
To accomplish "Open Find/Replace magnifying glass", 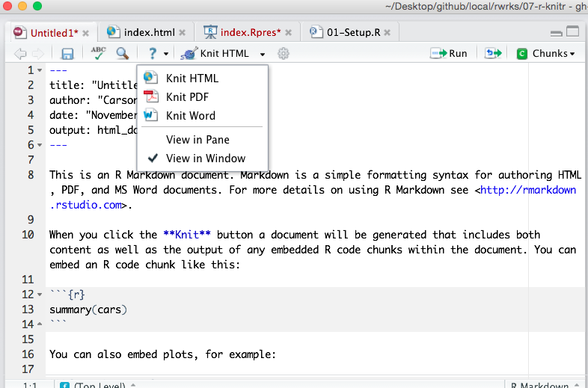I will [x=123, y=53].
